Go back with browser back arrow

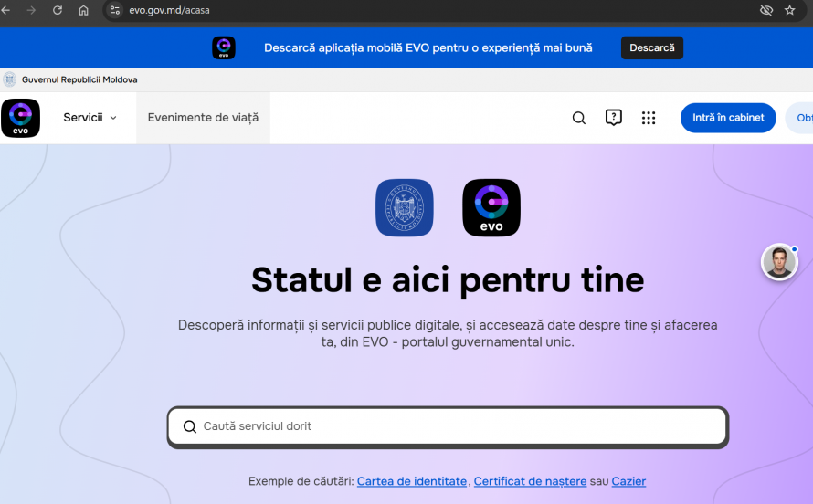tap(5, 10)
